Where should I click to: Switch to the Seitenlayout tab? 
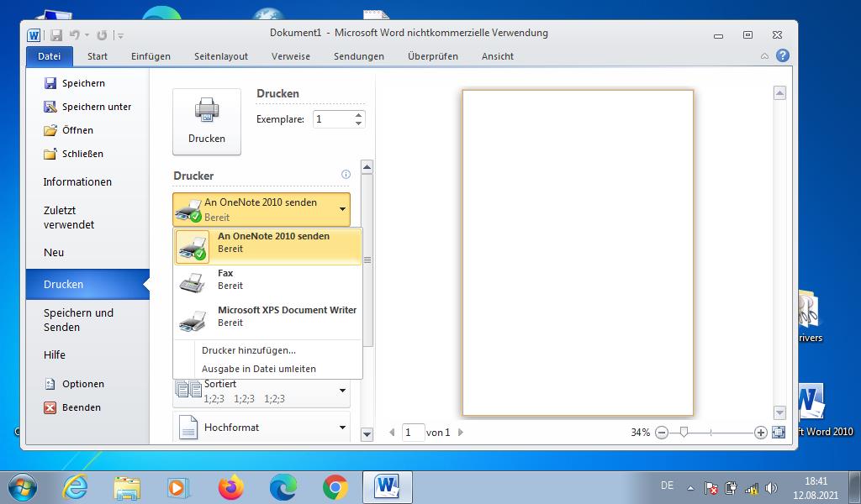[221, 56]
